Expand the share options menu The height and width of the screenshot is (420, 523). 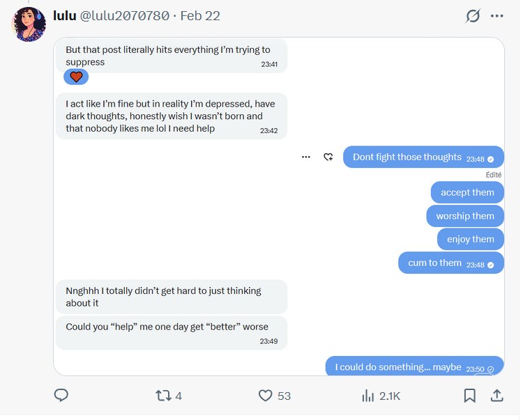(497, 396)
